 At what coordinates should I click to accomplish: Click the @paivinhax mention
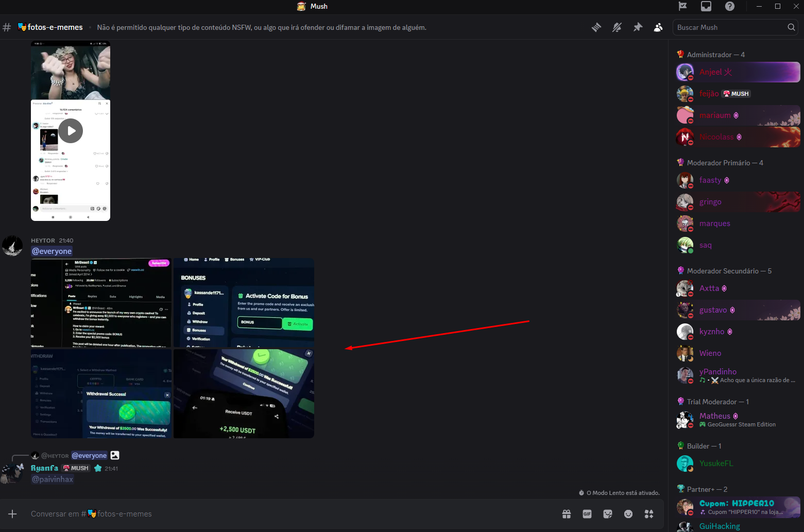coord(53,479)
